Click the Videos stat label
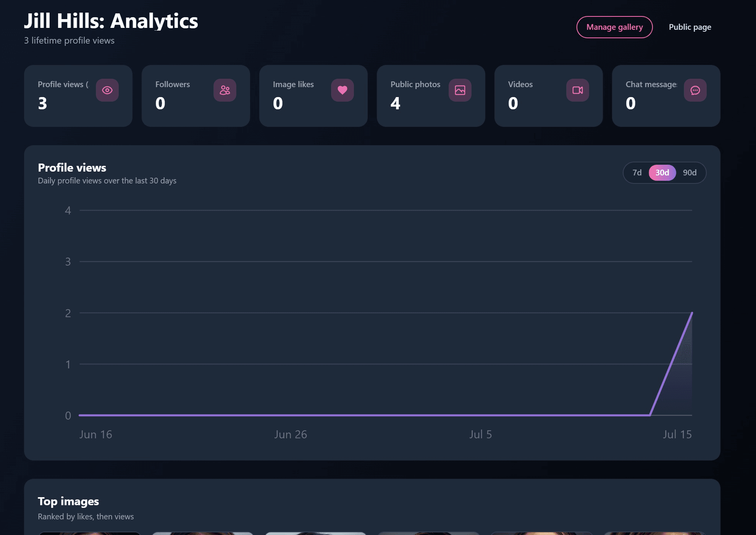This screenshot has height=535, width=756. click(520, 84)
